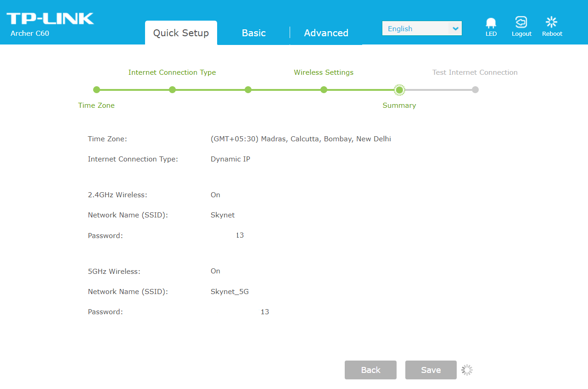Click the "(GMT+05:30) Madras, Calcutta, Bombay, New Delhi" value

(x=301, y=139)
